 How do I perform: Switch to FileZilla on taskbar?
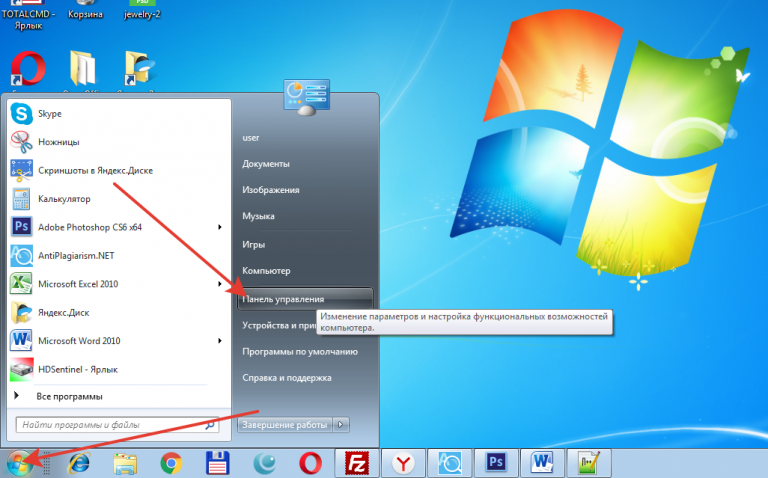tap(357, 463)
